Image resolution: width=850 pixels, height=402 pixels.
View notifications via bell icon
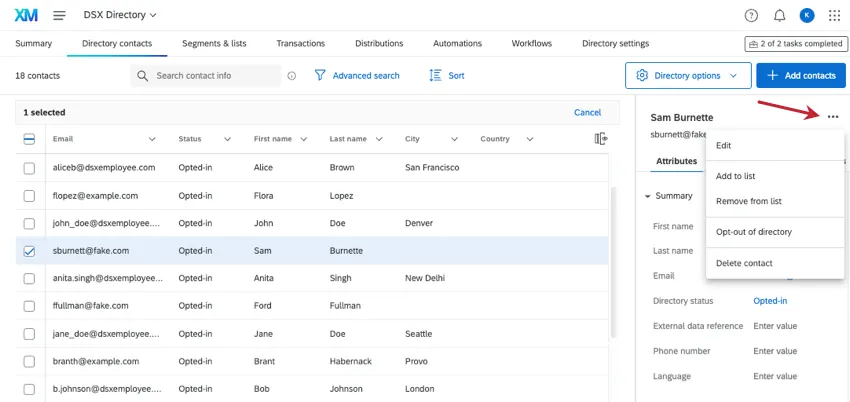pyautogui.click(x=779, y=15)
